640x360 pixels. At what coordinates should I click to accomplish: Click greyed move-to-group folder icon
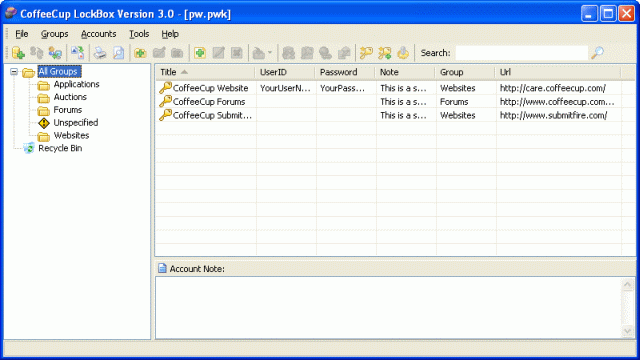(259, 53)
